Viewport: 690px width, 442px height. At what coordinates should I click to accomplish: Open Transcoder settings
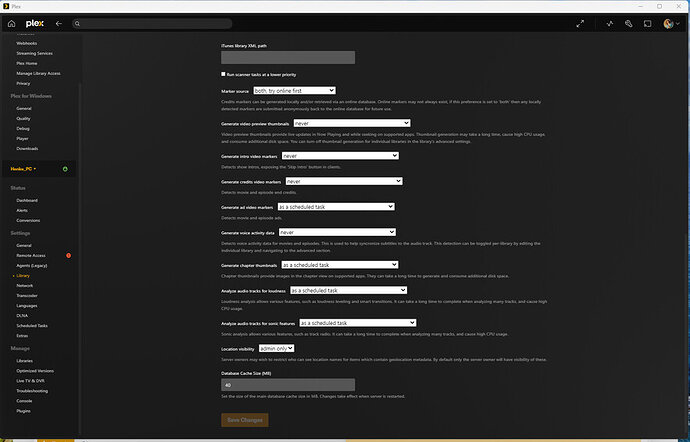click(27, 296)
